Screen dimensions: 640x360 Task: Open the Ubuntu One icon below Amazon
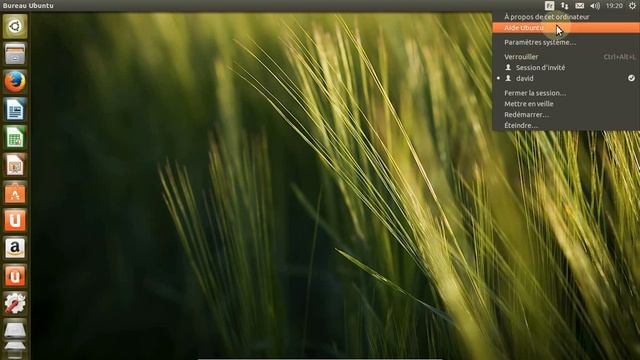coord(15,276)
